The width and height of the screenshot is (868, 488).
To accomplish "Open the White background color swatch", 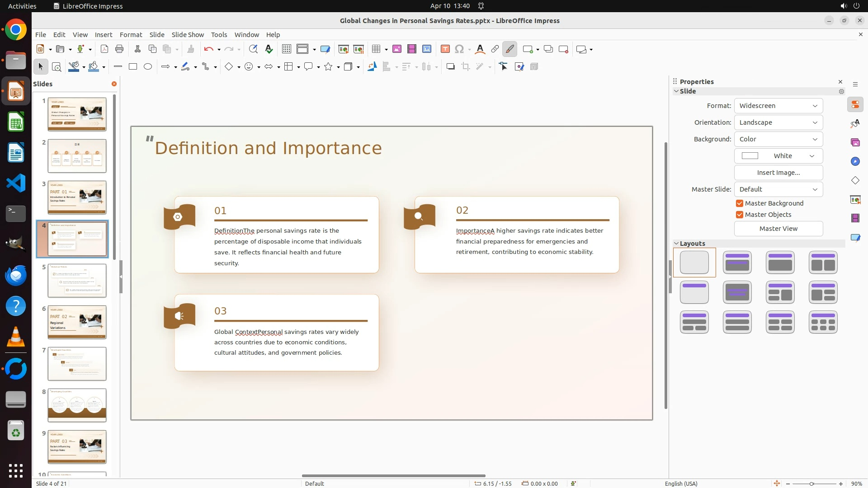I will (x=778, y=156).
